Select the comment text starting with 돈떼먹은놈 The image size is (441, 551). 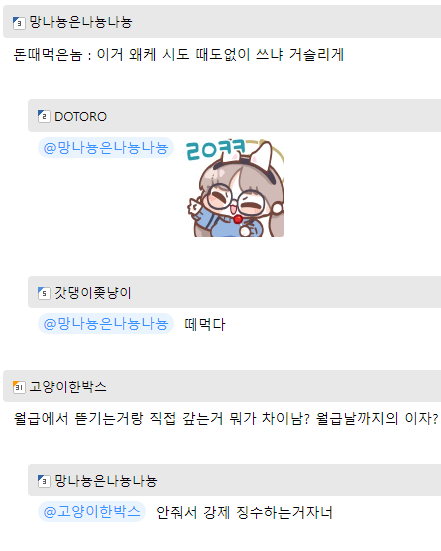coord(179,55)
